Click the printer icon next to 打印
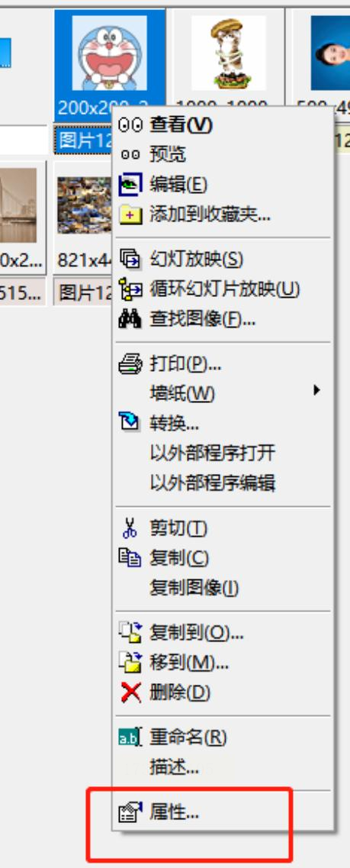 [130, 364]
